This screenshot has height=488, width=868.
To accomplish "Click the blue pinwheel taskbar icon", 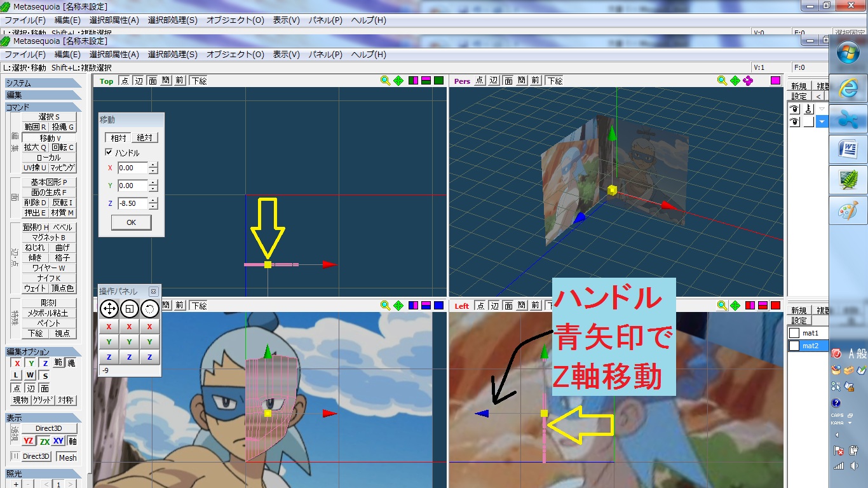I will (x=848, y=119).
